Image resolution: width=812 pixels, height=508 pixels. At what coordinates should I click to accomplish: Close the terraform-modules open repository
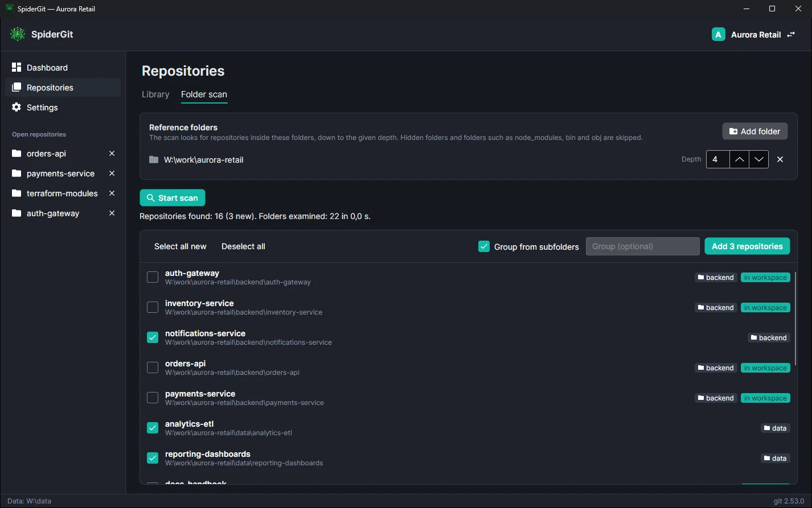pyautogui.click(x=112, y=193)
